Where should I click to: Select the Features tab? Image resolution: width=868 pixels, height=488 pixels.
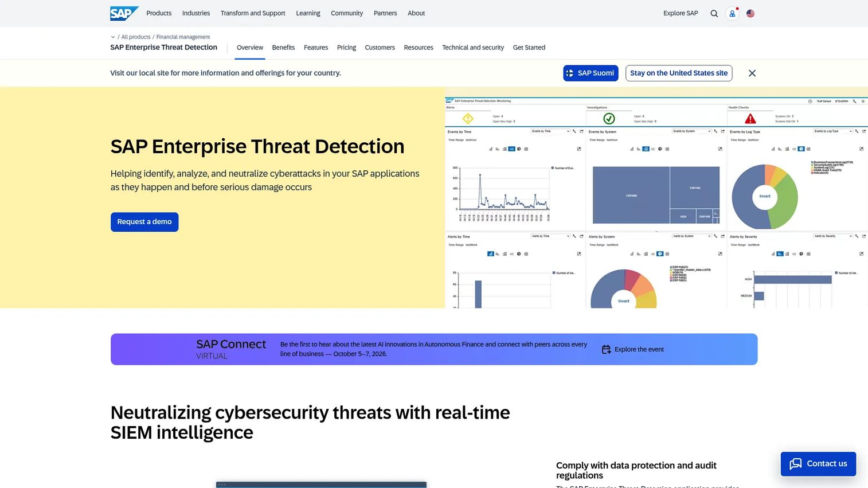(316, 48)
